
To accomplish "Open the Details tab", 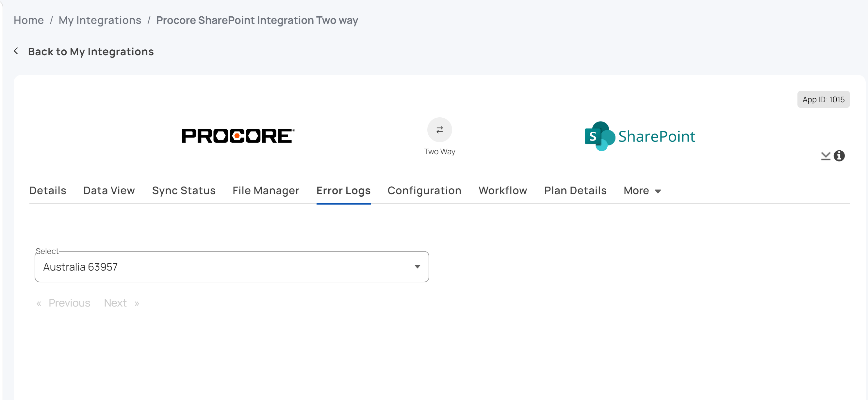I will pyautogui.click(x=48, y=191).
